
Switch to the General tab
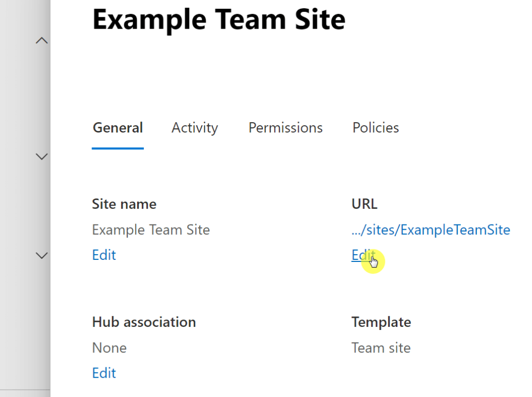point(118,128)
